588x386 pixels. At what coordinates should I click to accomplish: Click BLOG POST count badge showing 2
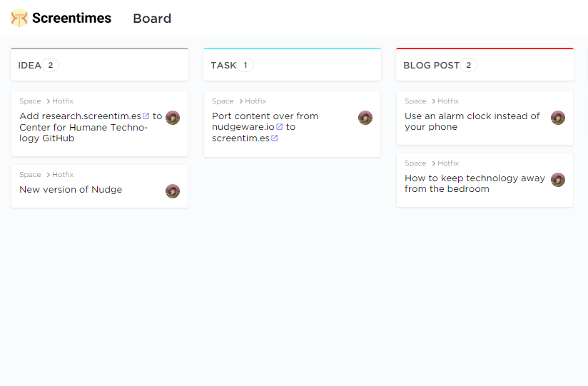[468, 65]
